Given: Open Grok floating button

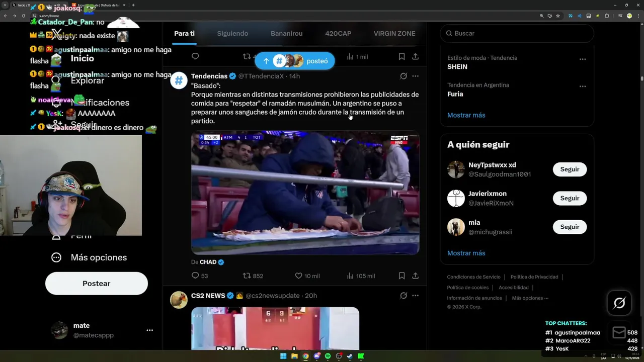Looking at the screenshot, I should coord(619,303).
